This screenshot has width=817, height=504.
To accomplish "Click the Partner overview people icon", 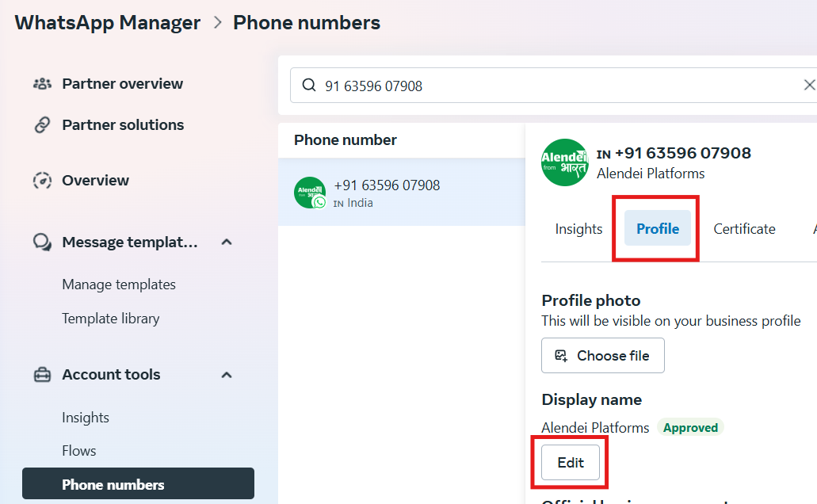I will pyautogui.click(x=42, y=83).
